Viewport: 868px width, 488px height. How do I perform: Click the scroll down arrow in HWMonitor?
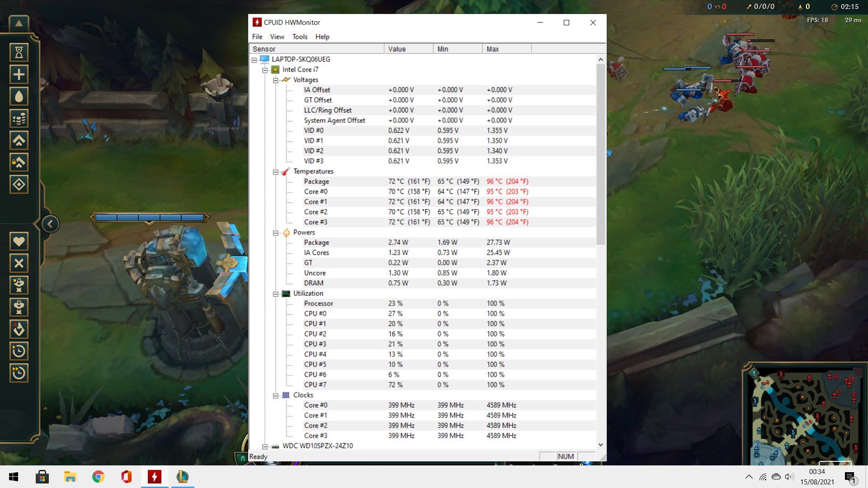(601, 445)
